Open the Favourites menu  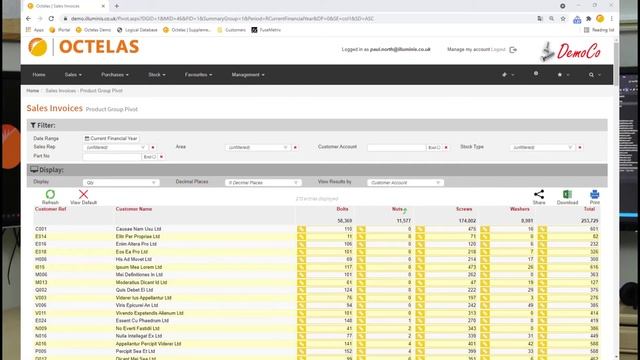click(198, 75)
